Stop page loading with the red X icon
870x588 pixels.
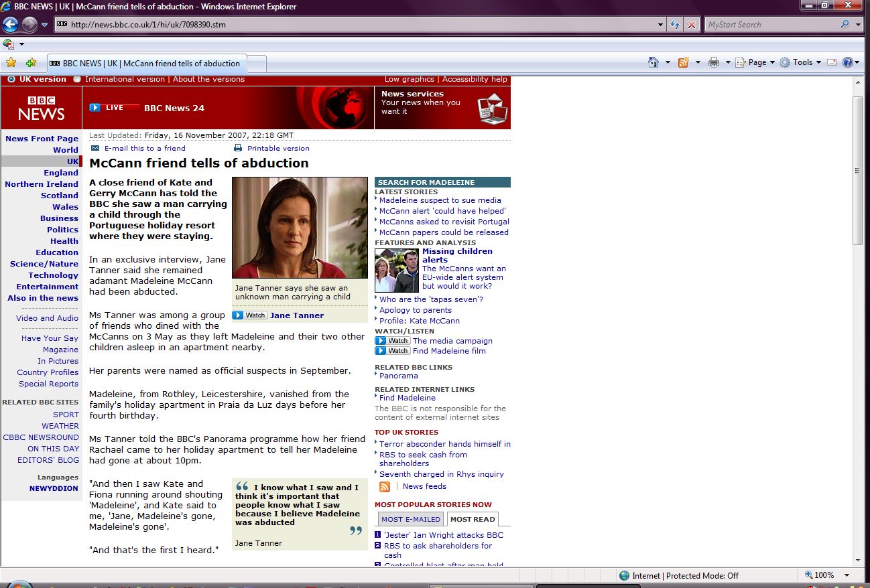point(691,25)
